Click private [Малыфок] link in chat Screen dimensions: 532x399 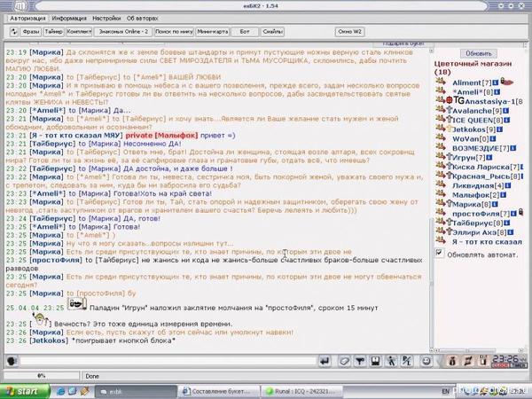click(161, 136)
